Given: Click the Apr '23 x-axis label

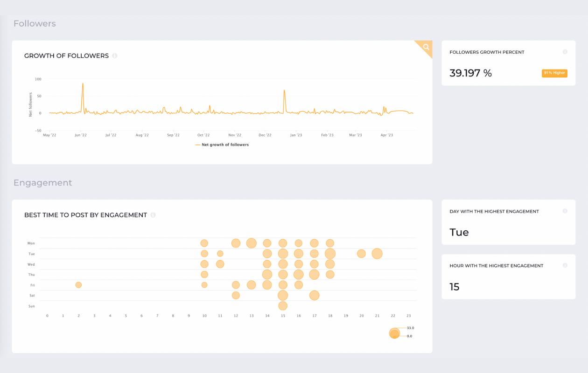Looking at the screenshot, I should (x=387, y=135).
